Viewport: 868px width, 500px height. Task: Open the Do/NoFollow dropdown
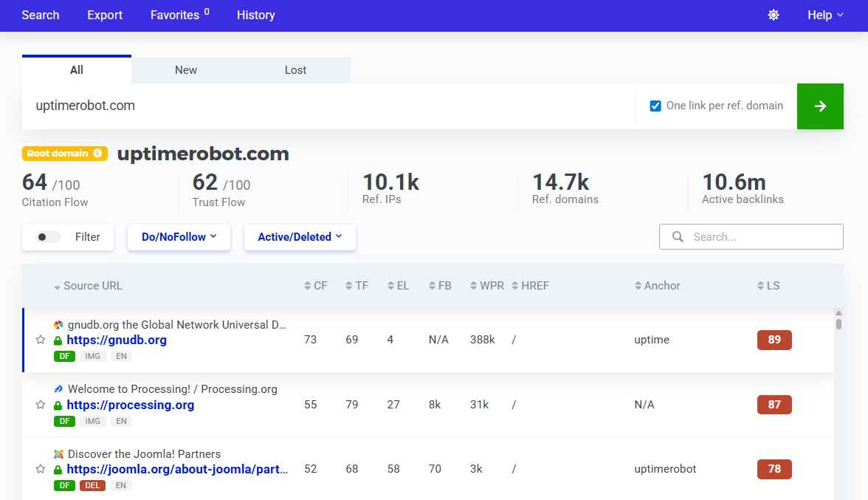click(x=179, y=237)
